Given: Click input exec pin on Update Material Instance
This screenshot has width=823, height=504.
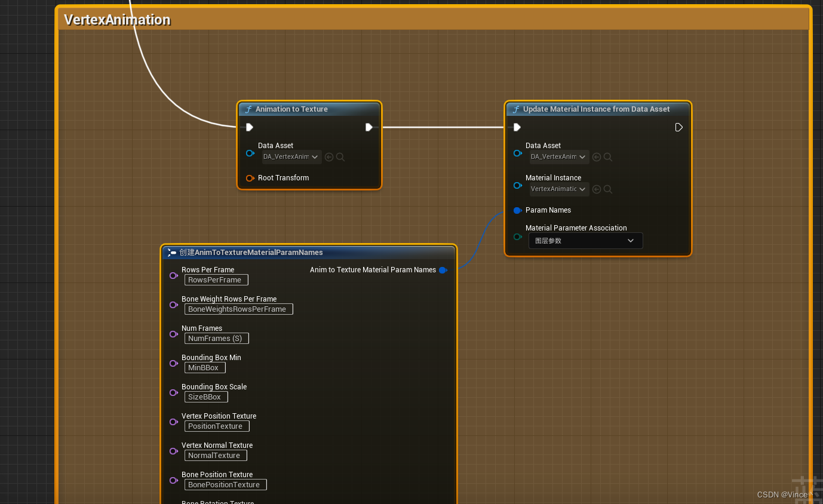Looking at the screenshot, I should pos(517,127).
